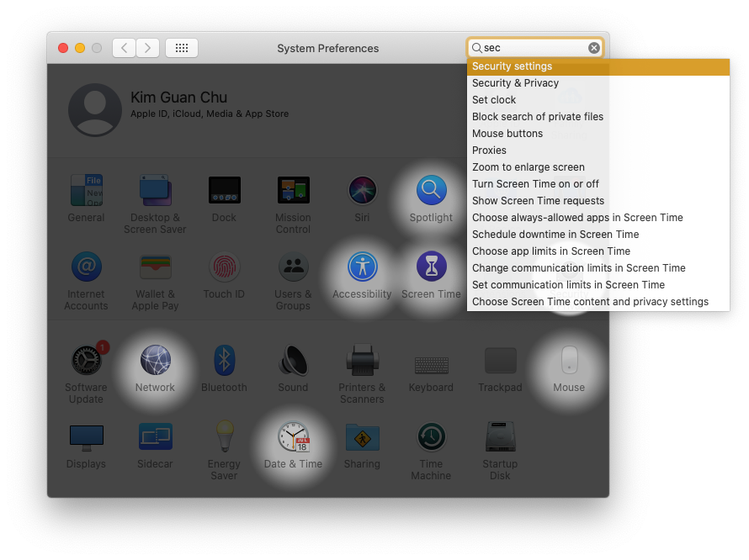
Task: Clear the search field text
Action: pos(594,48)
